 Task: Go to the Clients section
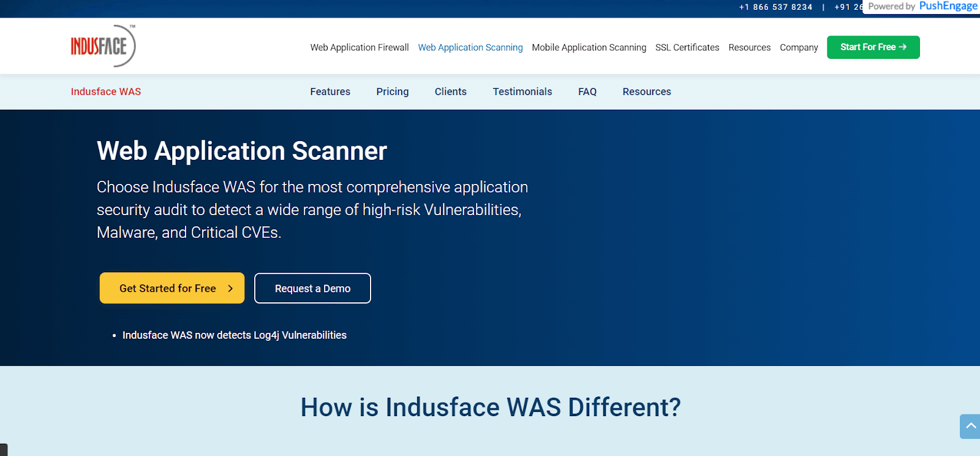[451, 91]
